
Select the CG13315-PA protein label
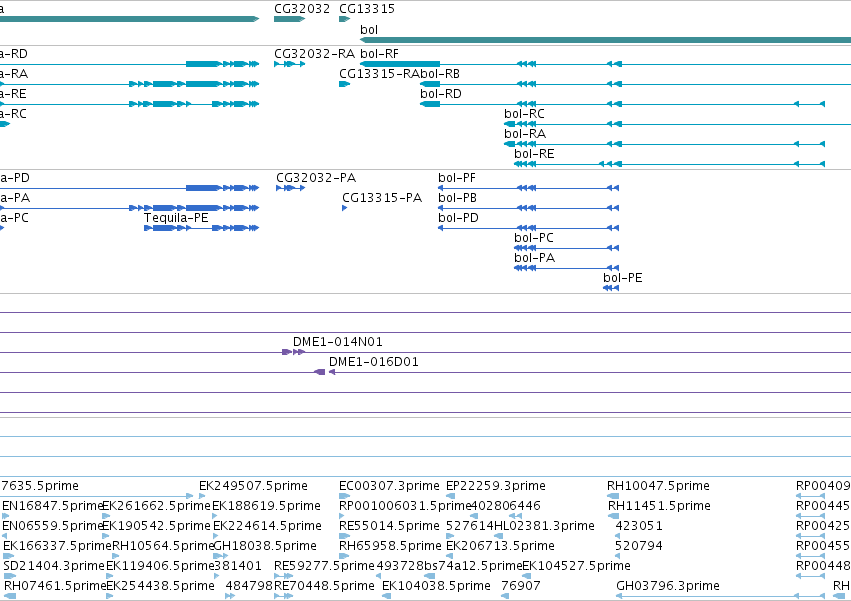click(382, 198)
